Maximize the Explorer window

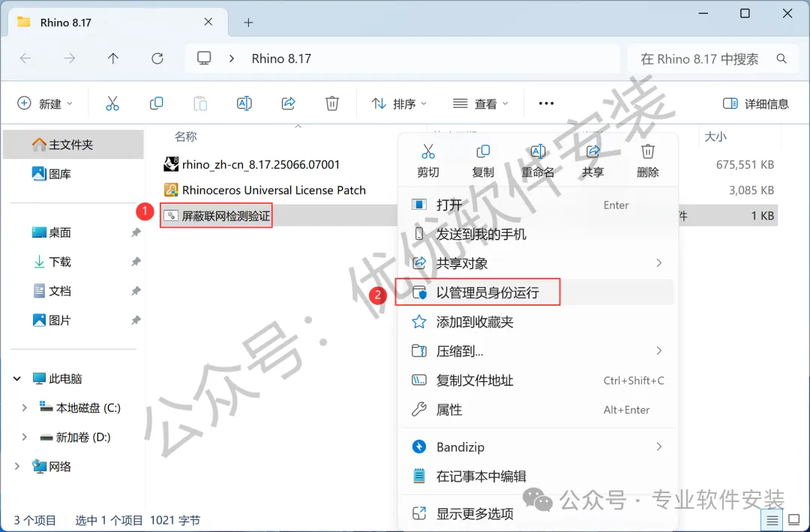745,13
